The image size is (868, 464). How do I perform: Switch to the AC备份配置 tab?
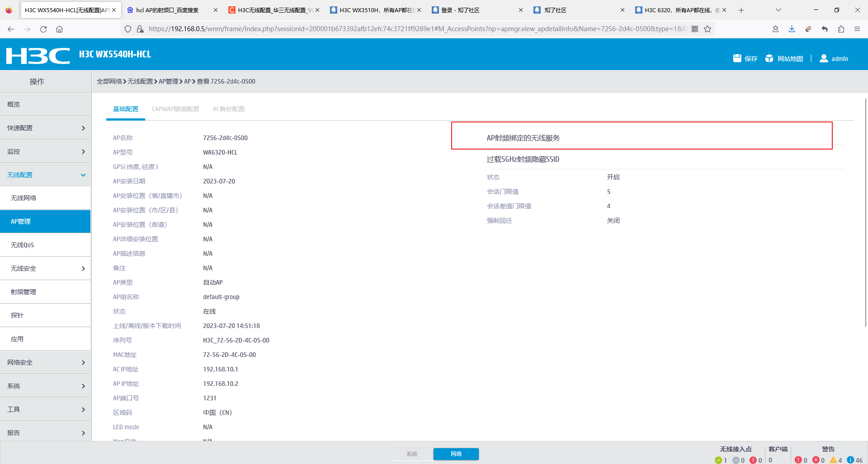pyautogui.click(x=229, y=109)
